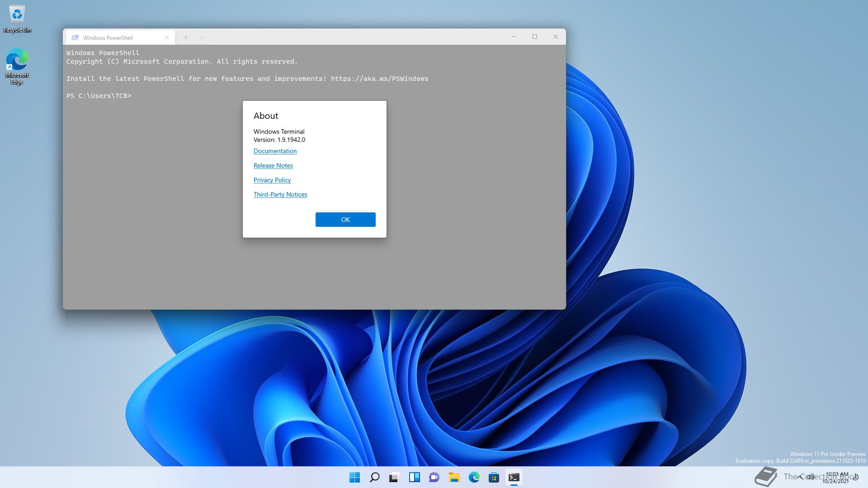Dismiss the About dialog with OK

tap(345, 220)
